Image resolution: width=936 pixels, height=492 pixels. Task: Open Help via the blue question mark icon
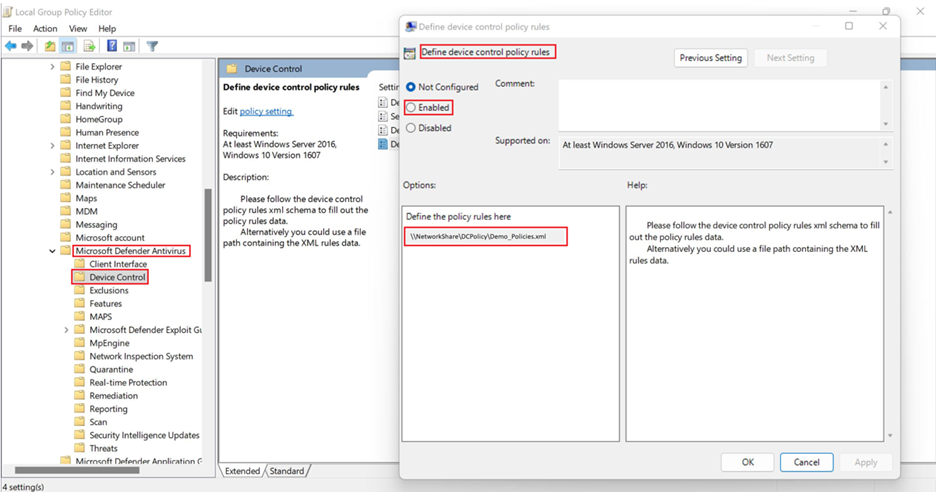112,46
